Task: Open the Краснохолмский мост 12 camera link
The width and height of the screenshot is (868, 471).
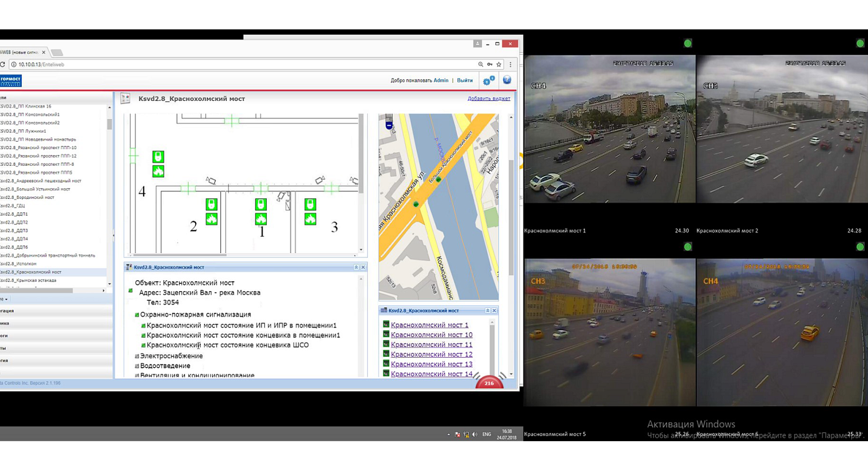Action: (432, 354)
